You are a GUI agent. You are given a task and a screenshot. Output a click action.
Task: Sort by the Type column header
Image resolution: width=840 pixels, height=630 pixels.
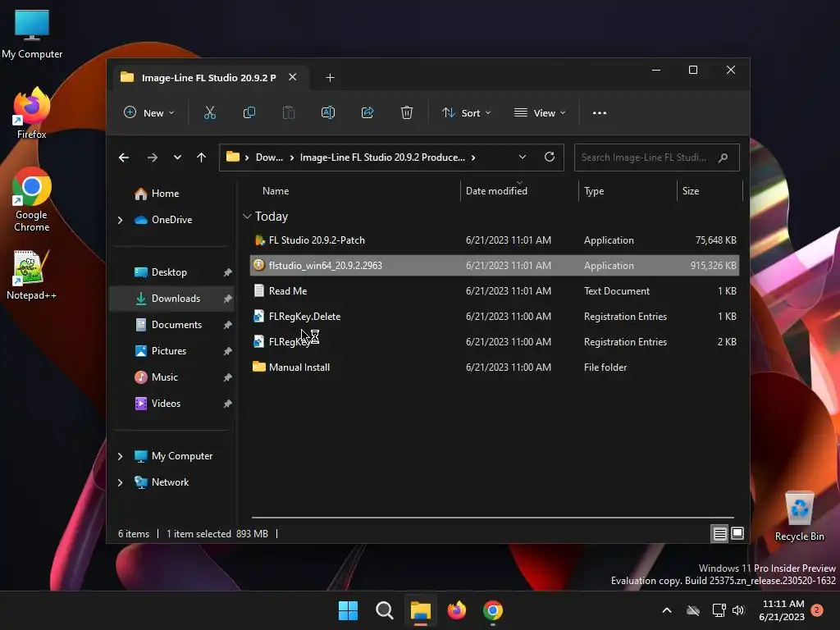coord(594,191)
